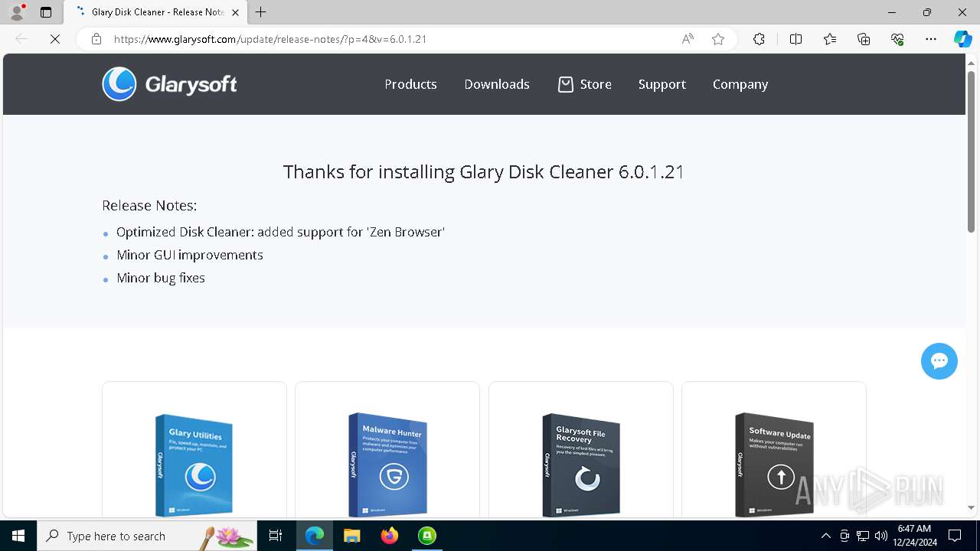
Task: Open the live chat bubble
Action: click(939, 361)
